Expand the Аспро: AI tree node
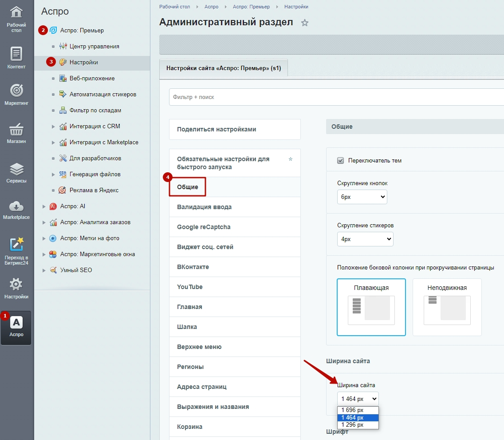The image size is (504, 440). [x=44, y=206]
